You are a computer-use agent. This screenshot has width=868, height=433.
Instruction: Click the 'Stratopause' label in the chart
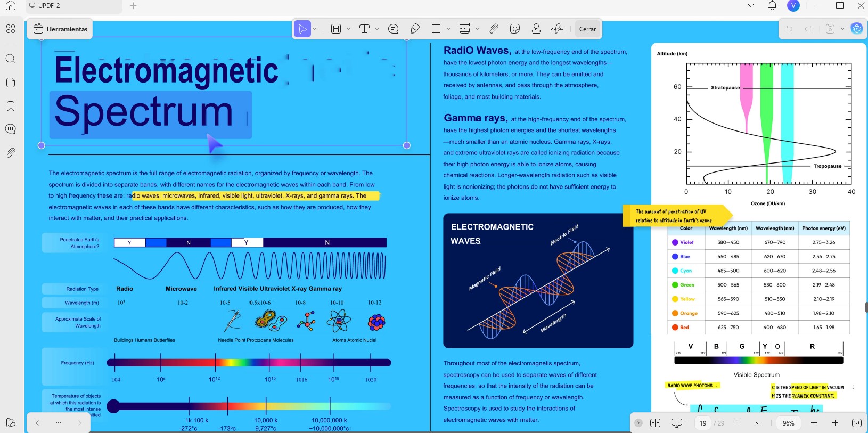[x=725, y=88]
